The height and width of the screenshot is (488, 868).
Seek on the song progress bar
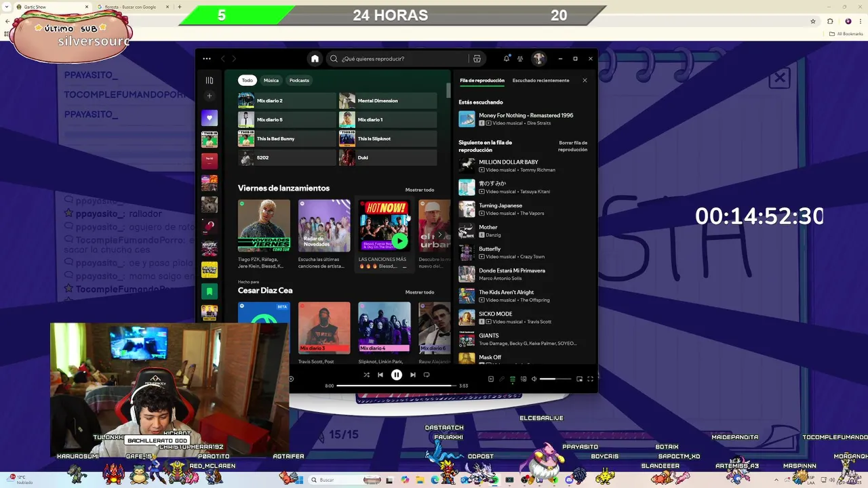coord(396,386)
